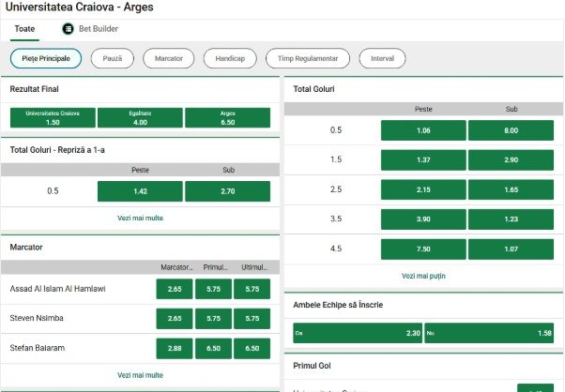The width and height of the screenshot is (565, 392).
Task: Collapse Total Goluri with Vezi mai puțin
Action: click(x=423, y=276)
